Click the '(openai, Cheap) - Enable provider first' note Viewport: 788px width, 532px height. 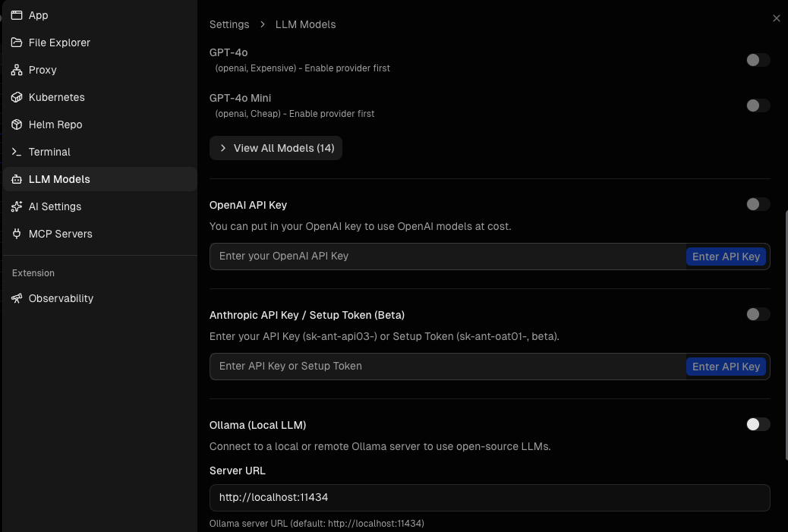pos(295,114)
